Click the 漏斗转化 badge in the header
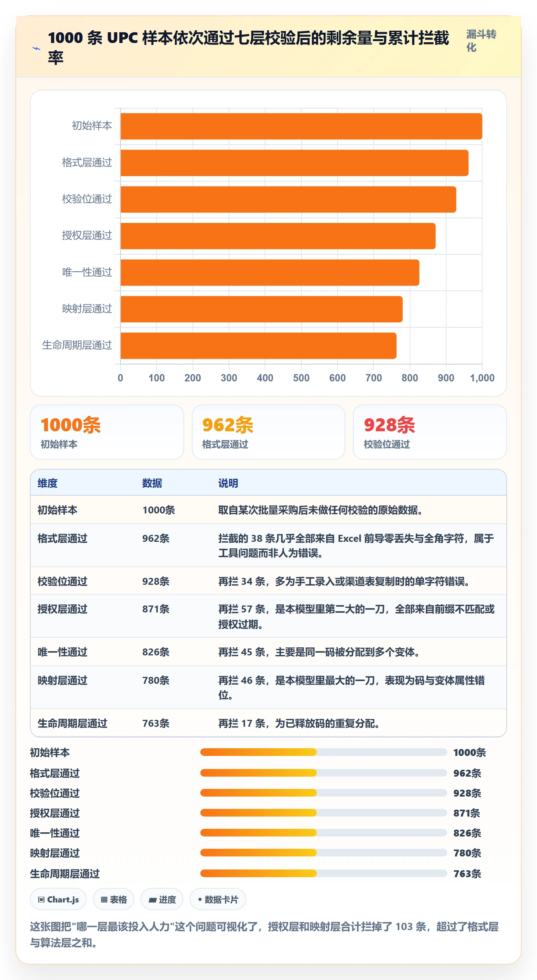Image resolution: width=537 pixels, height=980 pixels. coord(481,41)
